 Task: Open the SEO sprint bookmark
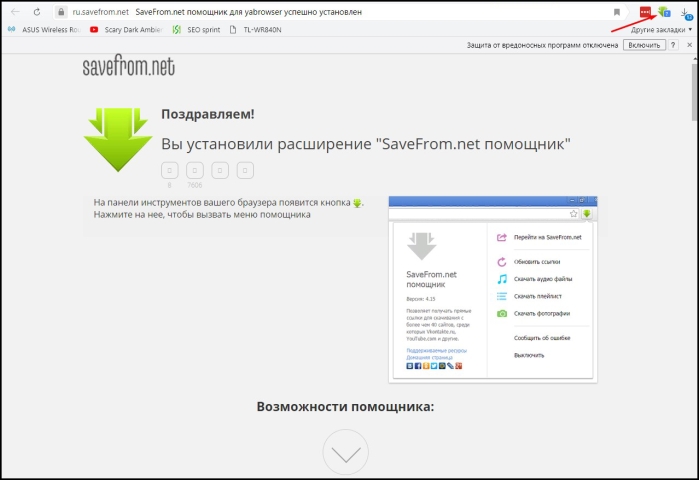[x=197, y=30]
